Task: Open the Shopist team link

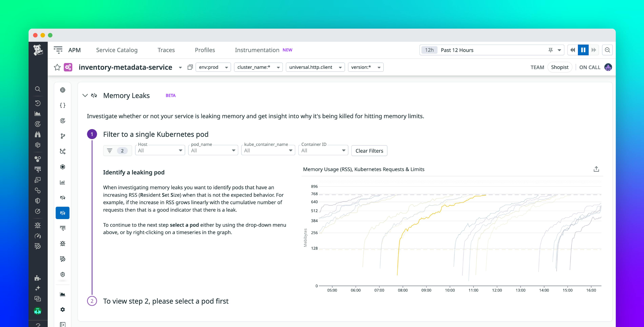Action: [x=560, y=67]
